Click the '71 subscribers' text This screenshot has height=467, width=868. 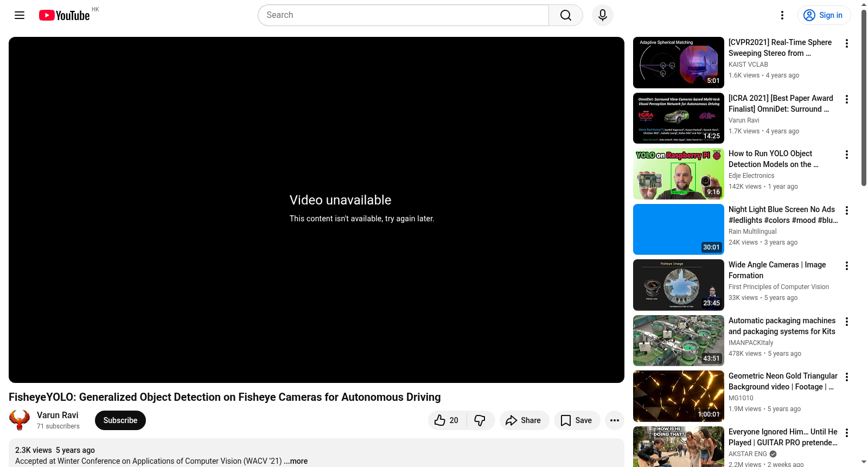pos(58,426)
